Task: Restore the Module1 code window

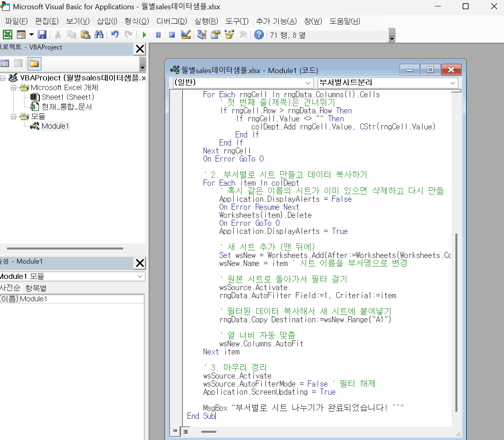Action: pos(430,70)
